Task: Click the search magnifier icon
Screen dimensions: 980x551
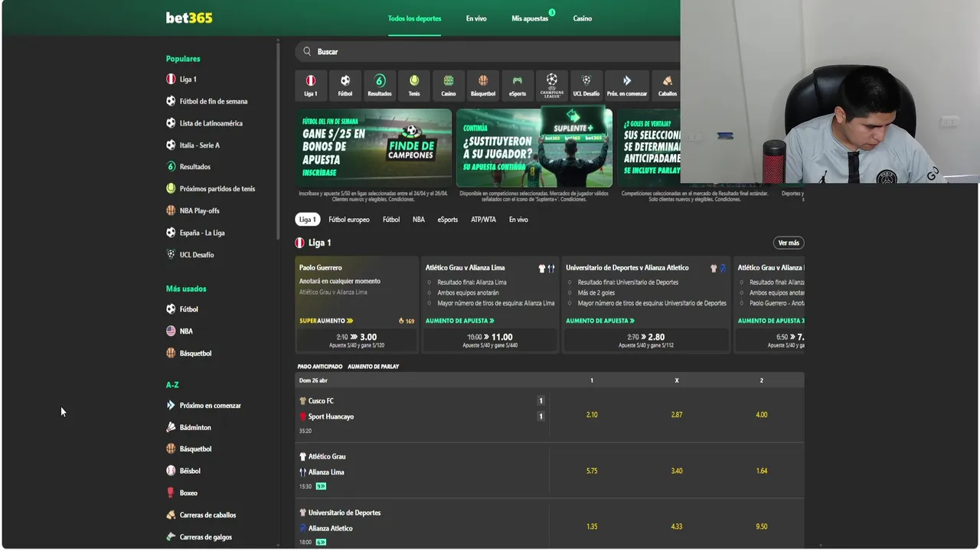Action: tap(307, 51)
